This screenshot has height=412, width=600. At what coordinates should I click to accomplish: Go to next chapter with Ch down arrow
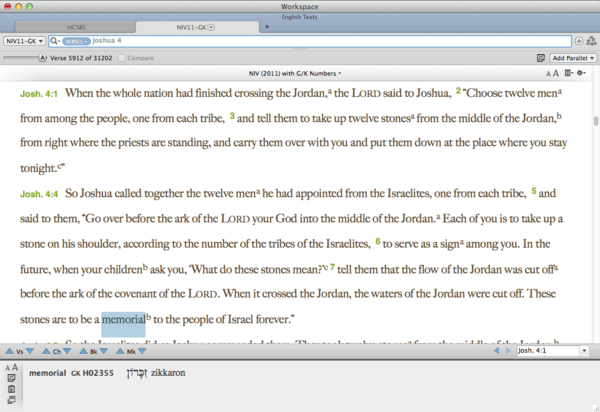point(67,351)
